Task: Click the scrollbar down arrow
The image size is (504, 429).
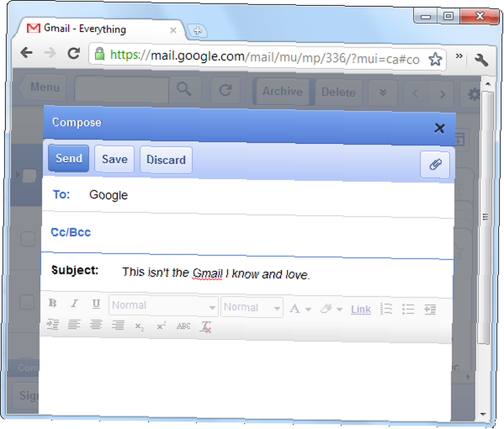Action: pos(483,414)
